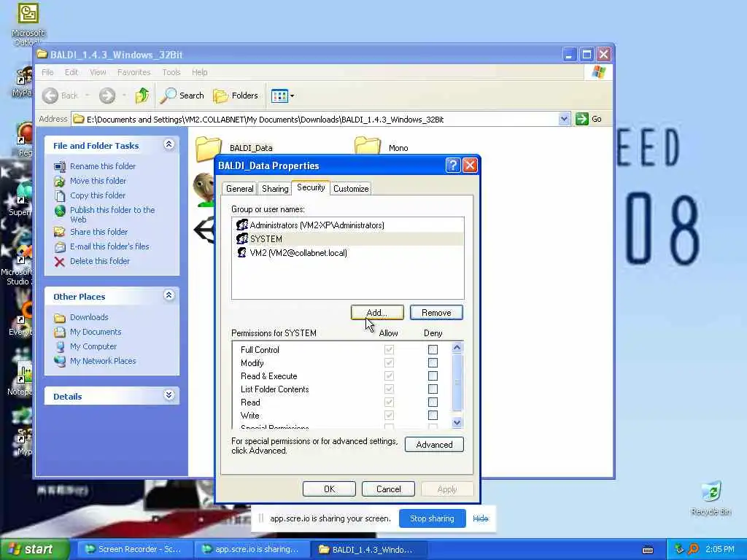Select the Mono folder
This screenshot has height=560, width=747.
(x=382, y=147)
